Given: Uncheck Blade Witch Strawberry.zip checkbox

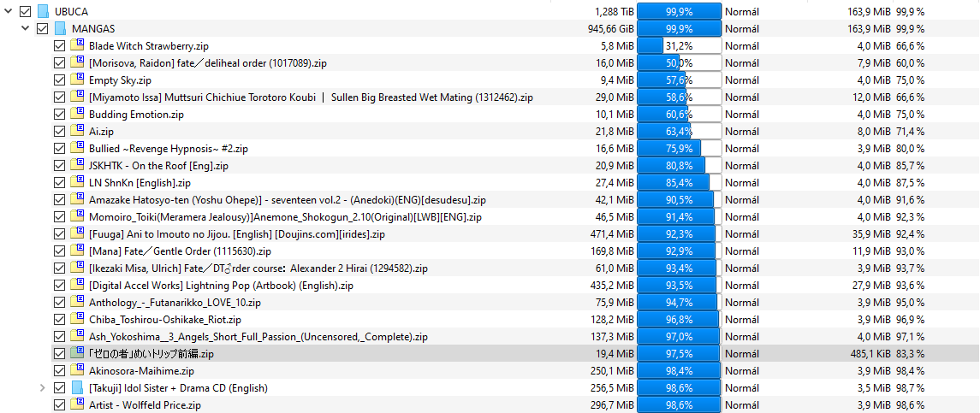Looking at the screenshot, I should click(59, 45).
